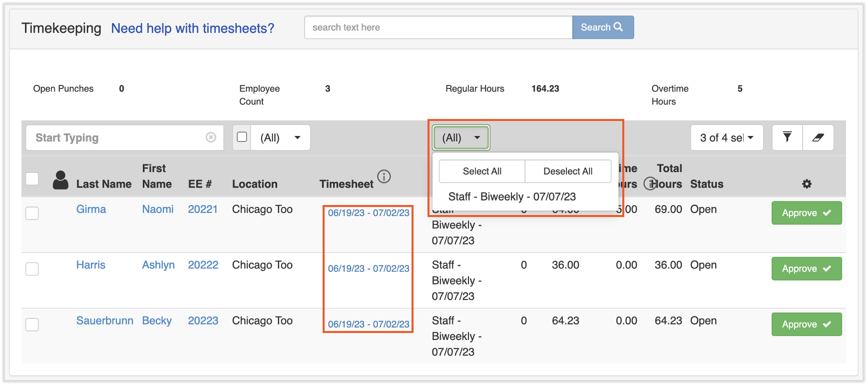The width and height of the screenshot is (868, 385).
Task: Expand the "3 of 4 sel" columns dropdown
Action: point(727,138)
